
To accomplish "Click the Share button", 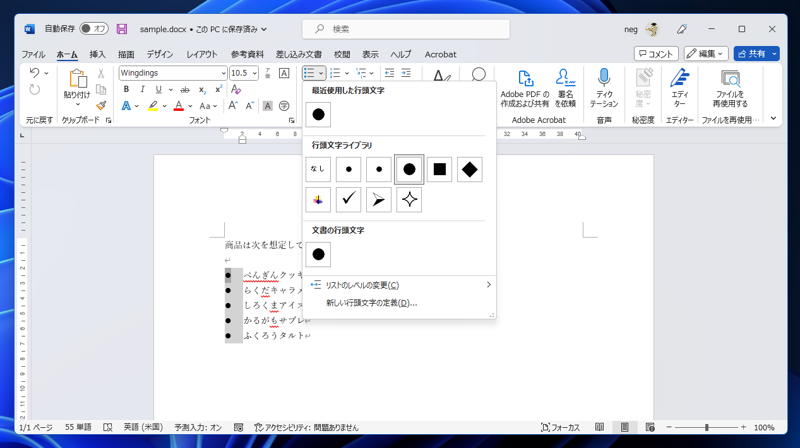I will tap(752, 54).
